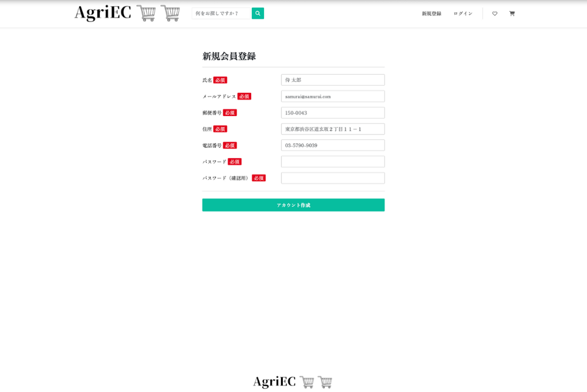Screen dimensions: 587x392
Task: Click into the 郵便番号 field
Action: point(333,112)
